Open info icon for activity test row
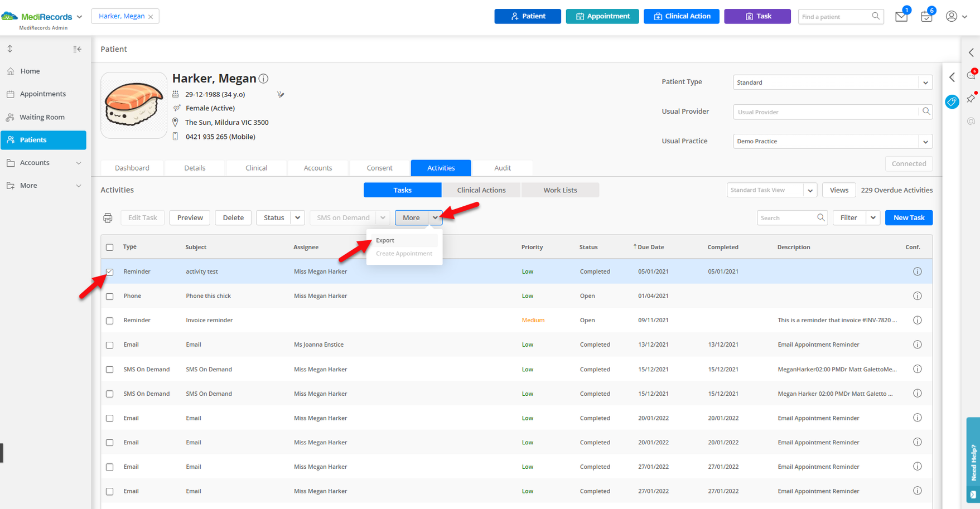The height and width of the screenshot is (509, 980). 917,272
